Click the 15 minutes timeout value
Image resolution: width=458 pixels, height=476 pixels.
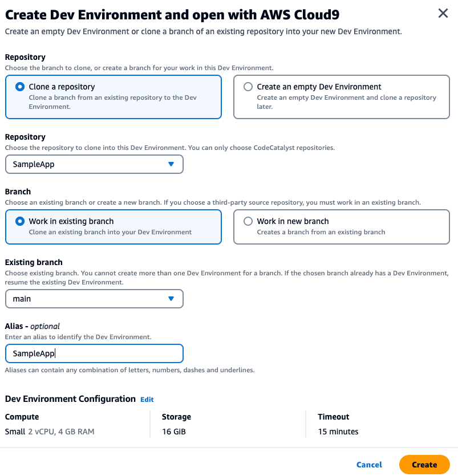click(x=338, y=432)
